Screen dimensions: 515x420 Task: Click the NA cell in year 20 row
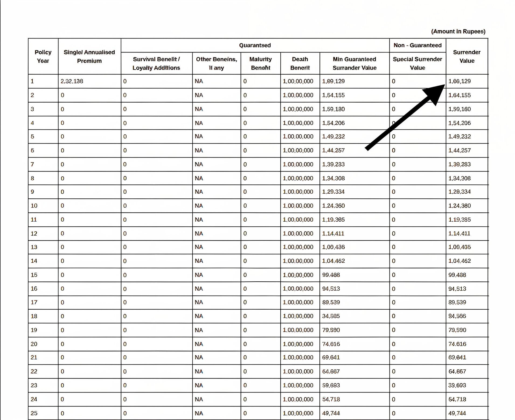click(x=199, y=344)
